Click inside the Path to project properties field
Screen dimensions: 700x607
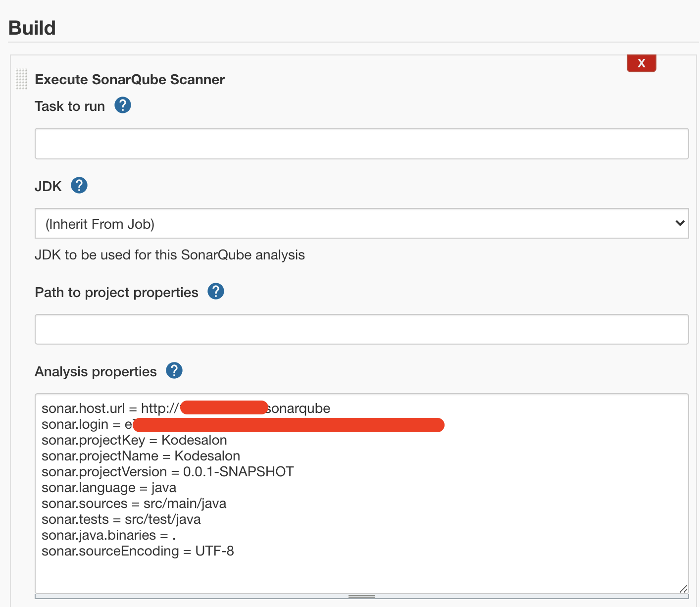click(361, 329)
